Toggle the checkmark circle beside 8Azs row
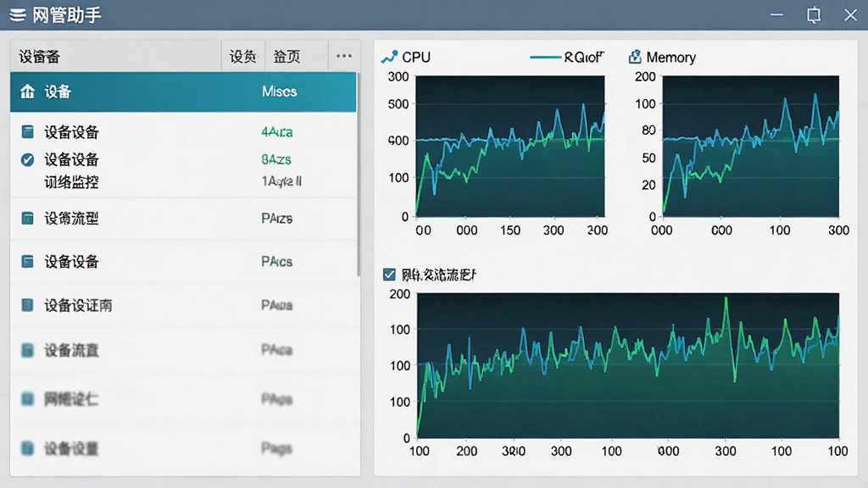This screenshot has height=488, width=868. click(27, 160)
